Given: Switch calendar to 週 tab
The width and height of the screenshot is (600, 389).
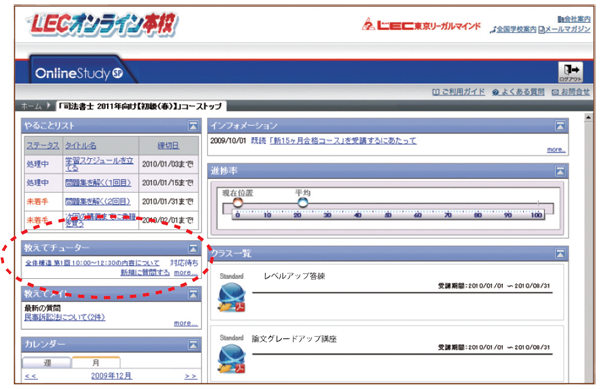Looking at the screenshot, I should click(x=47, y=363).
